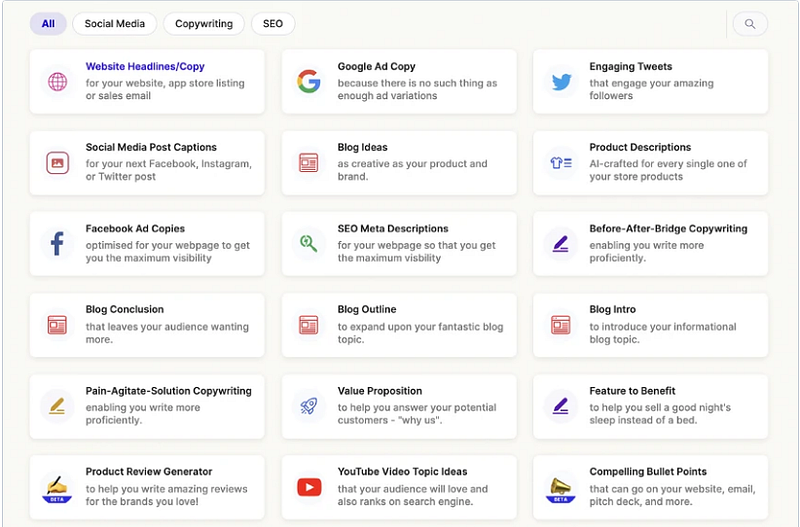Click the YouTube play icon

(x=308, y=487)
